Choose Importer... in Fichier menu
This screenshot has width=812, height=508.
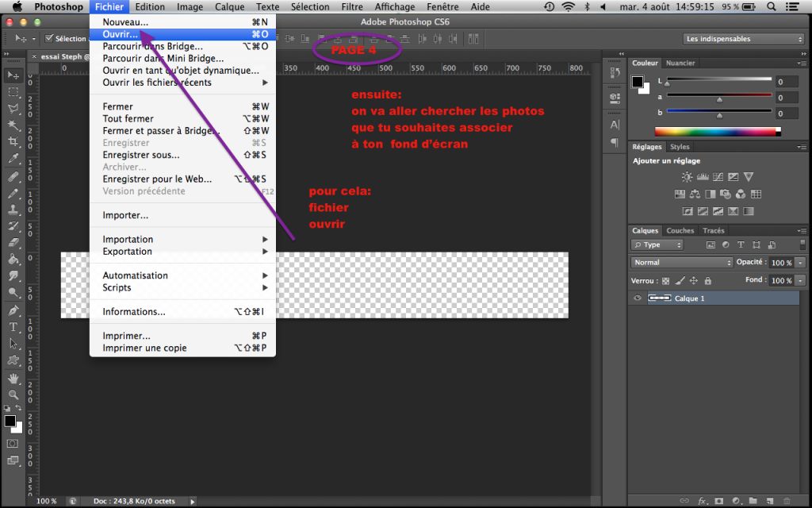pyautogui.click(x=182, y=215)
